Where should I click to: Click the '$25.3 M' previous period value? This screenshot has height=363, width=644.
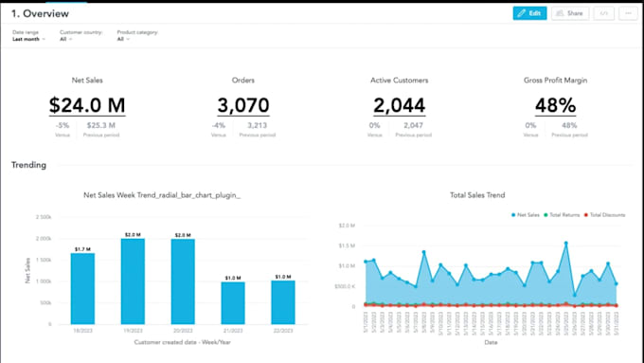[x=101, y=125]
